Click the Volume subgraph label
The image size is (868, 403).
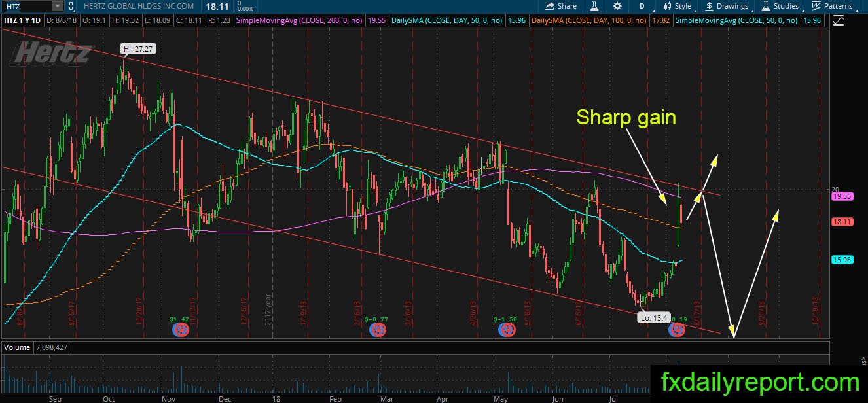point(16,347)
